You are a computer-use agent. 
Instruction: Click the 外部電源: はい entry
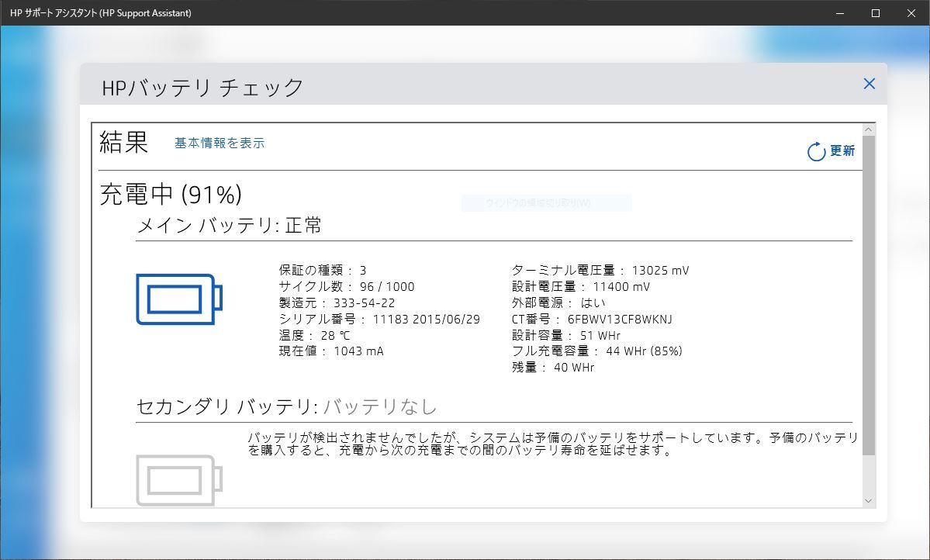[x=558, y=302]
